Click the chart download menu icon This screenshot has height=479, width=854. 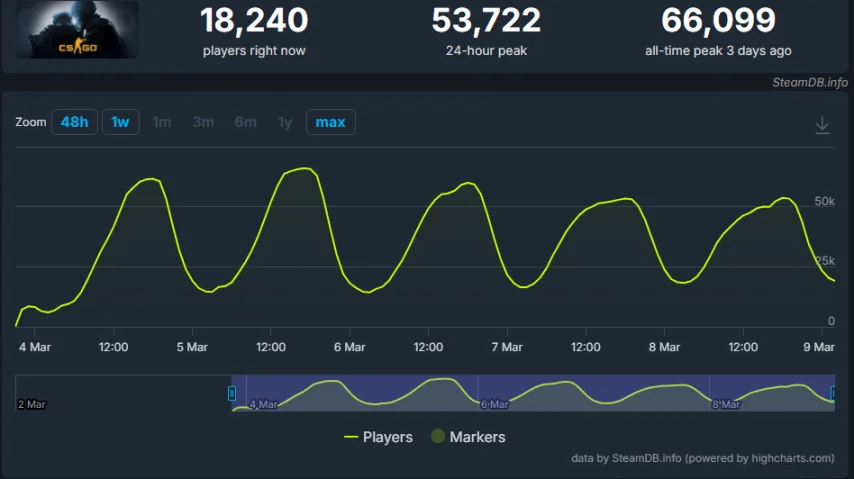tap(822, 125)
